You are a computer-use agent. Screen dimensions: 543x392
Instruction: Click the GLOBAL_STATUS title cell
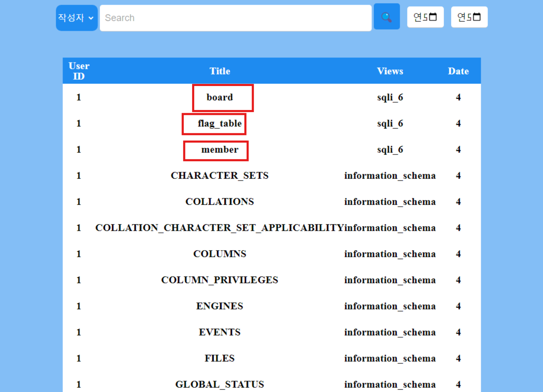[220, 384]
